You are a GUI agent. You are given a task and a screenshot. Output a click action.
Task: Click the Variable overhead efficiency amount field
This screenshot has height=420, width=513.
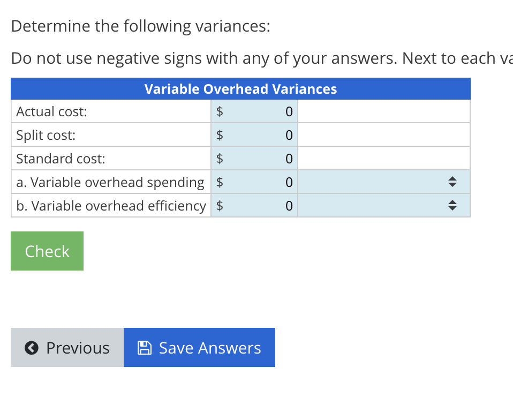(x=254, y=206)
